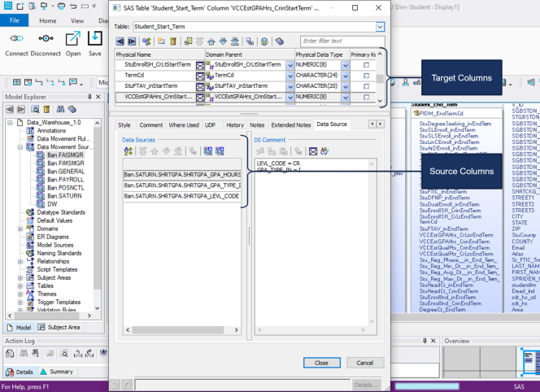Click the first data source selector icon
The image size is (540, 392).
[207, 151]
